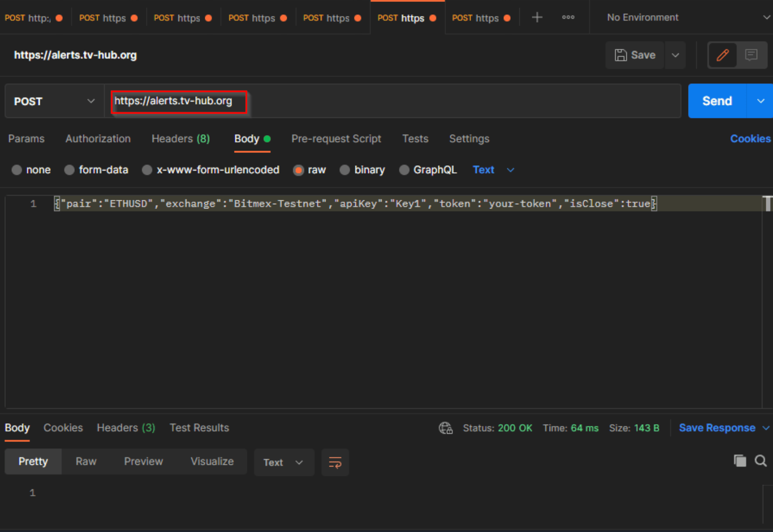Switch to the second POST https tab
The image size is (773, 532).
pos(108,18)
